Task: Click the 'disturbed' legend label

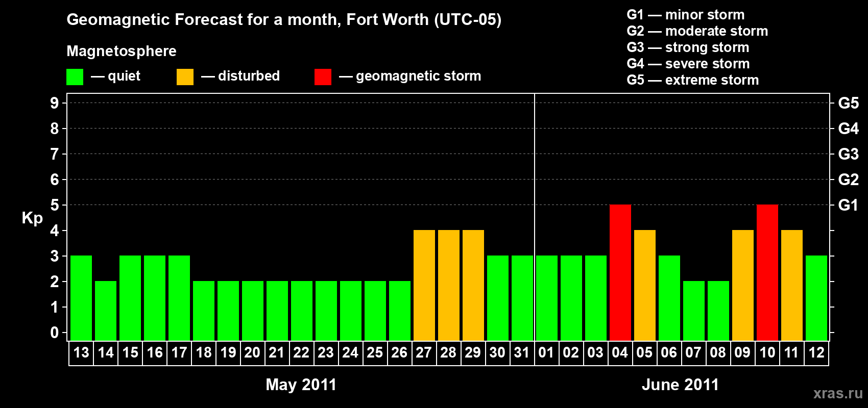Action: (x=249, y=76)
